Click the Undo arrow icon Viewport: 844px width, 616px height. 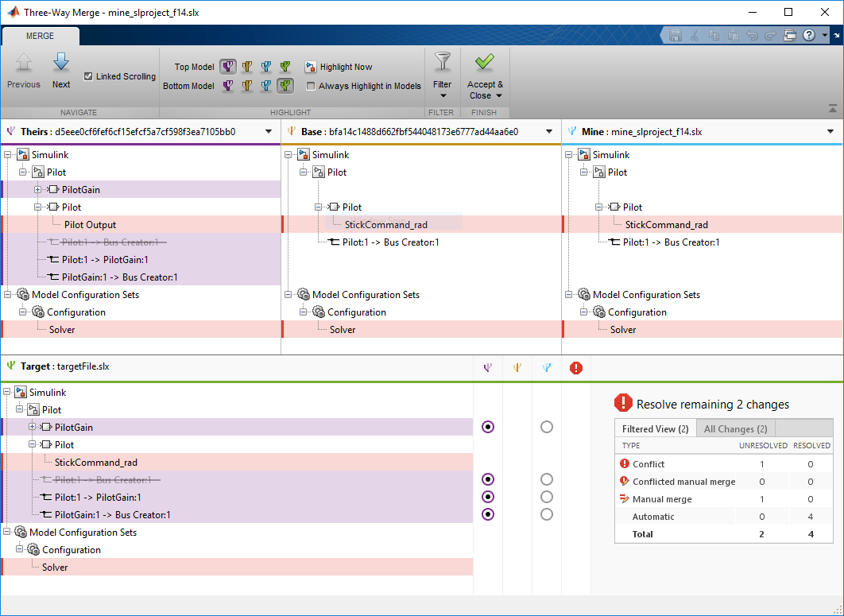pyautogui.click(x=752, y=36)
